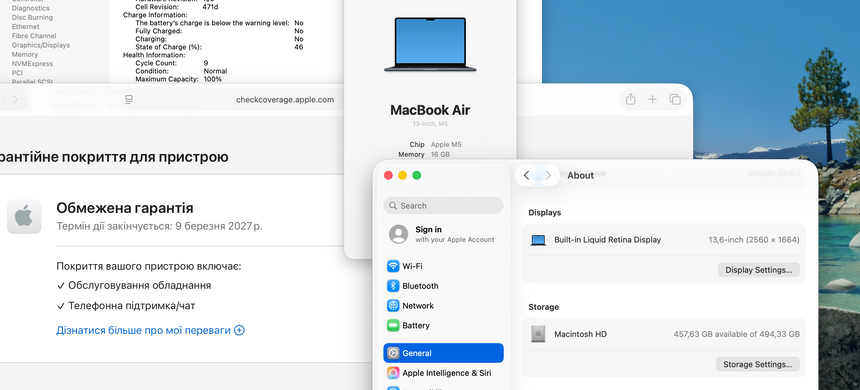
Task: Click the Fully Charged: No row
Action: tap(219, 31)
